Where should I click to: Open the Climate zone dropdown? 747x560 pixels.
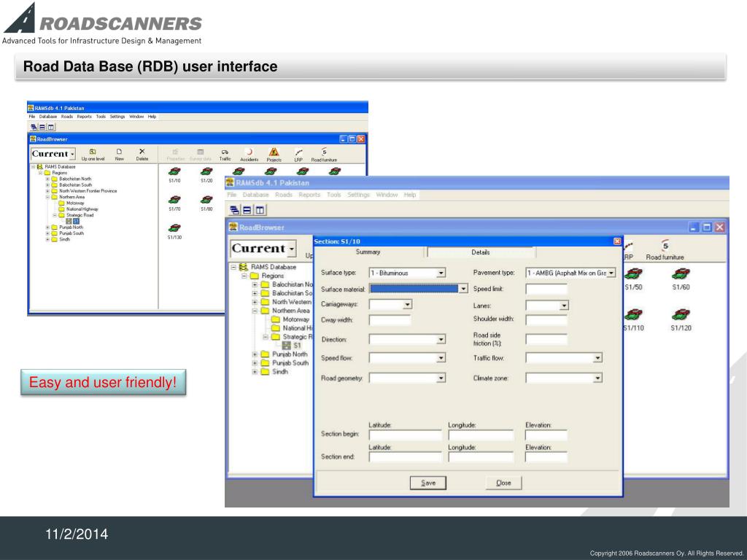click(597, 378)
